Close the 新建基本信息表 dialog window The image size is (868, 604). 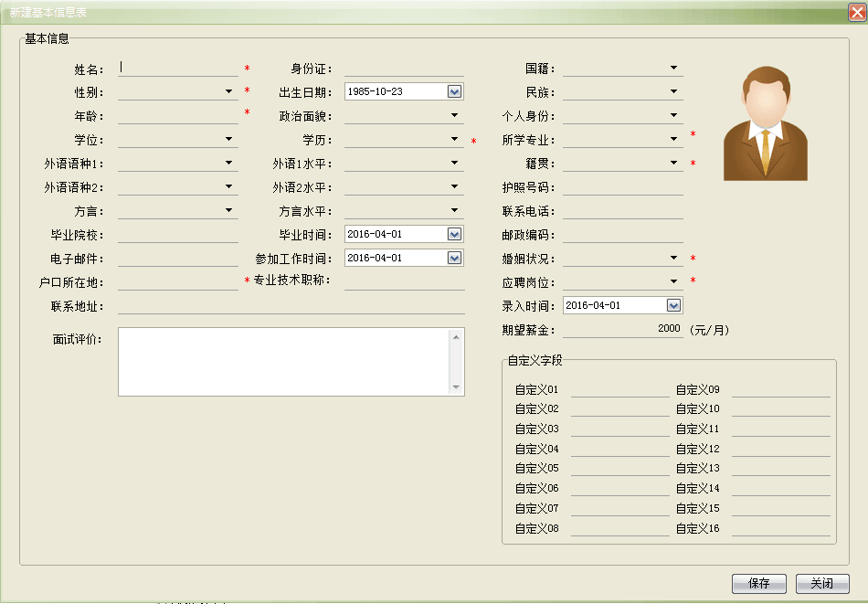856,13
